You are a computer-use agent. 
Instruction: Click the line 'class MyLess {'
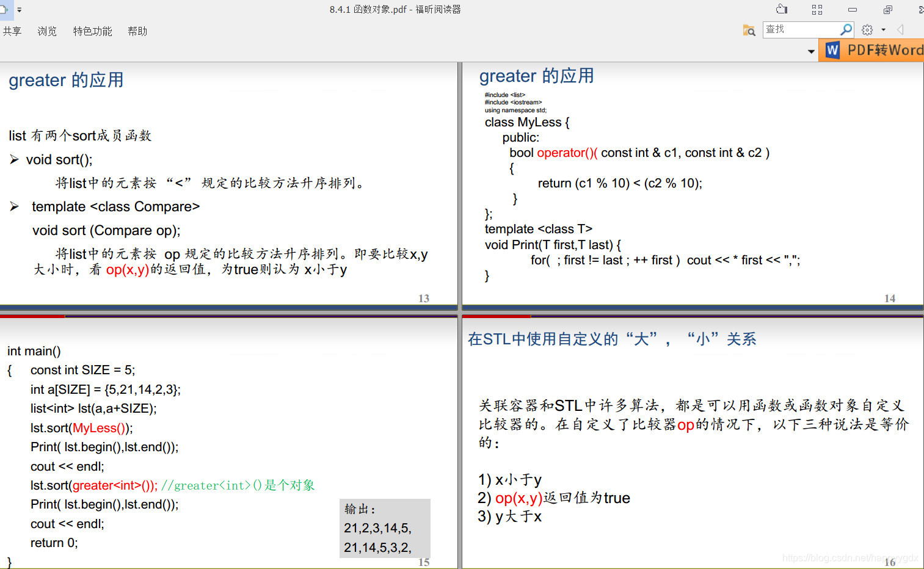pyautogui.click(x=527, y=122)
